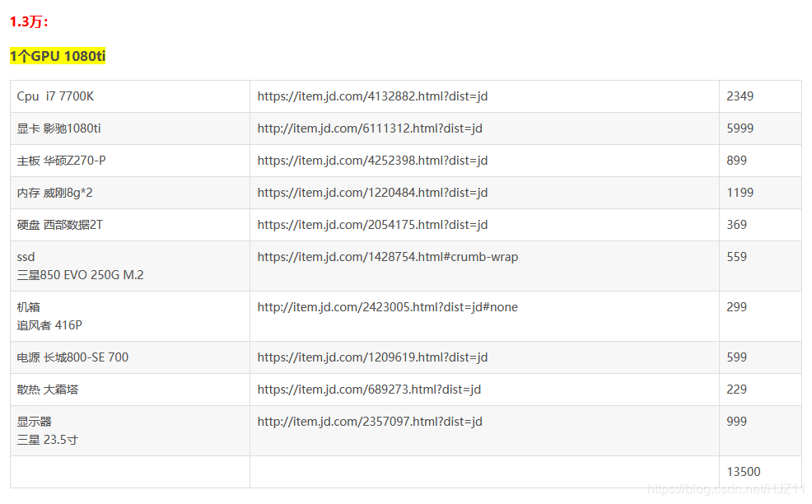Click the total 13500
This screenshot has width=812, height=504.
pyautogui.click(x=744, y=472)
